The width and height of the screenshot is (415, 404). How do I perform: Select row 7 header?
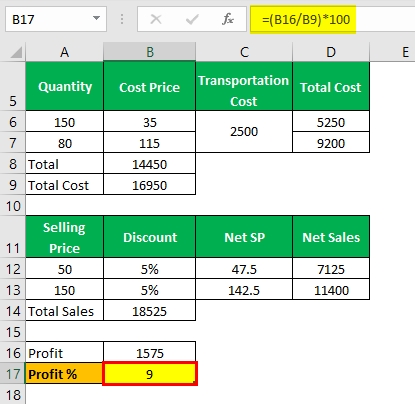(13, 143)
